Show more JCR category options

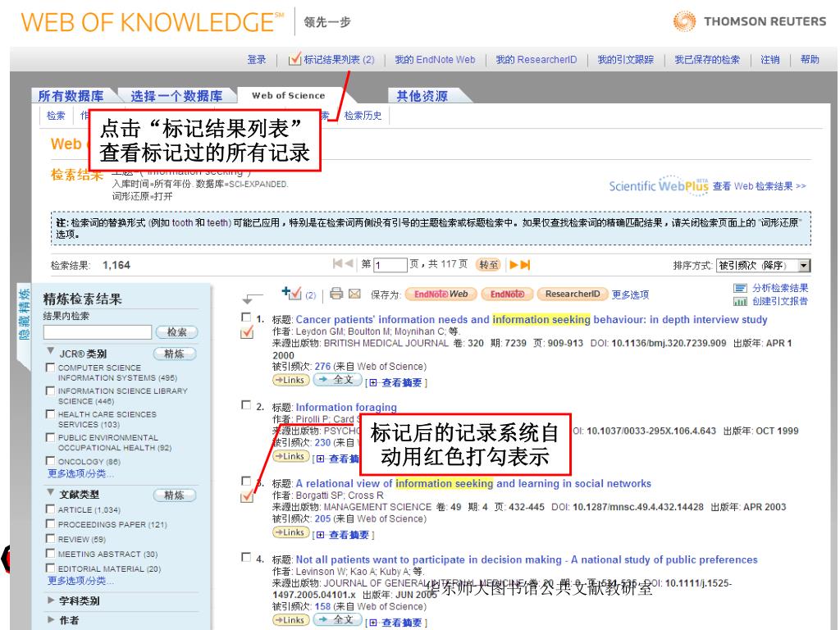(80, 473)
